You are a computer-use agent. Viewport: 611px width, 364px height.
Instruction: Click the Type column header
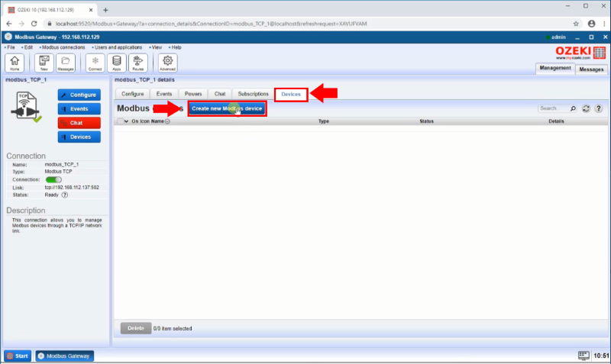coord(323,121)
